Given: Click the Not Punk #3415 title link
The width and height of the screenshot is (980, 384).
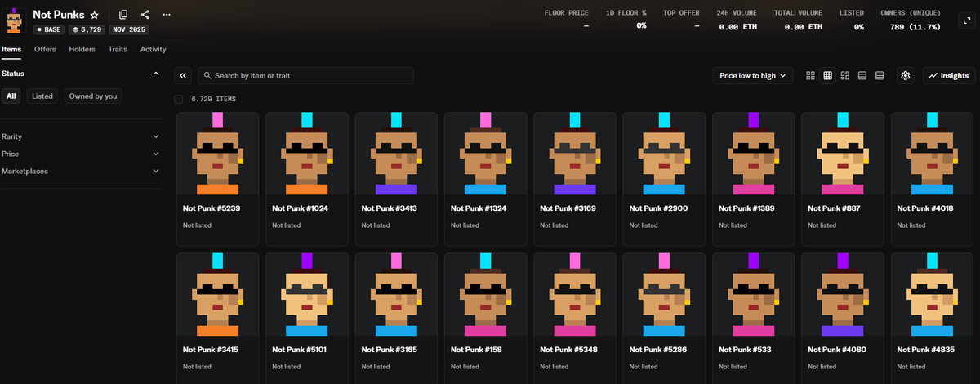Looking at the screenshot, I should pyautogui.click(x=211, y=350).
